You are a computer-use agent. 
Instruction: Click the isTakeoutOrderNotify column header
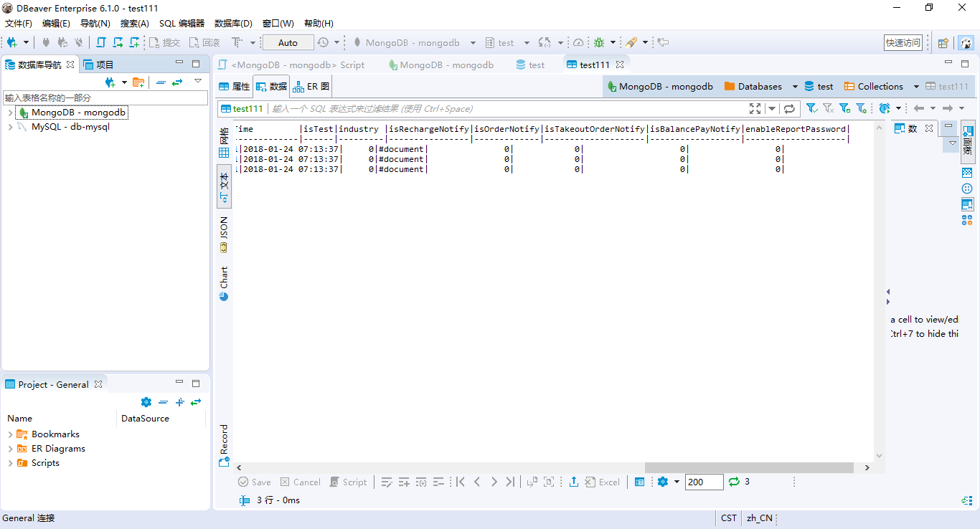tap(595, 129)
